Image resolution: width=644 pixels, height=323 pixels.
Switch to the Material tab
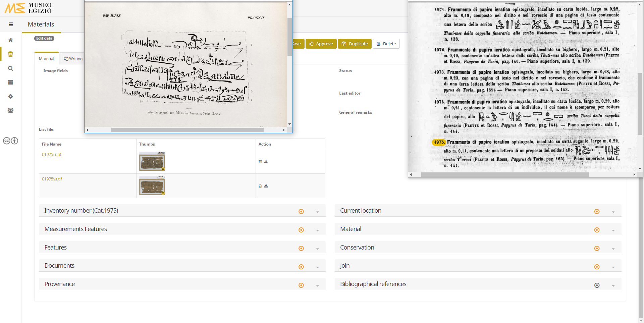47,58
